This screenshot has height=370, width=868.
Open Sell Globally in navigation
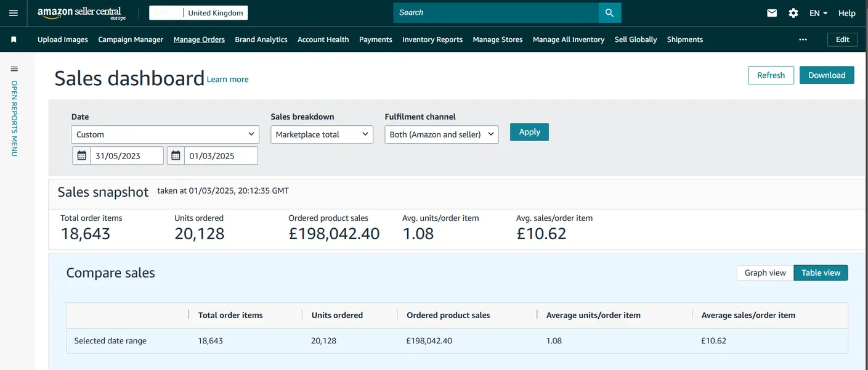(636, 39)
